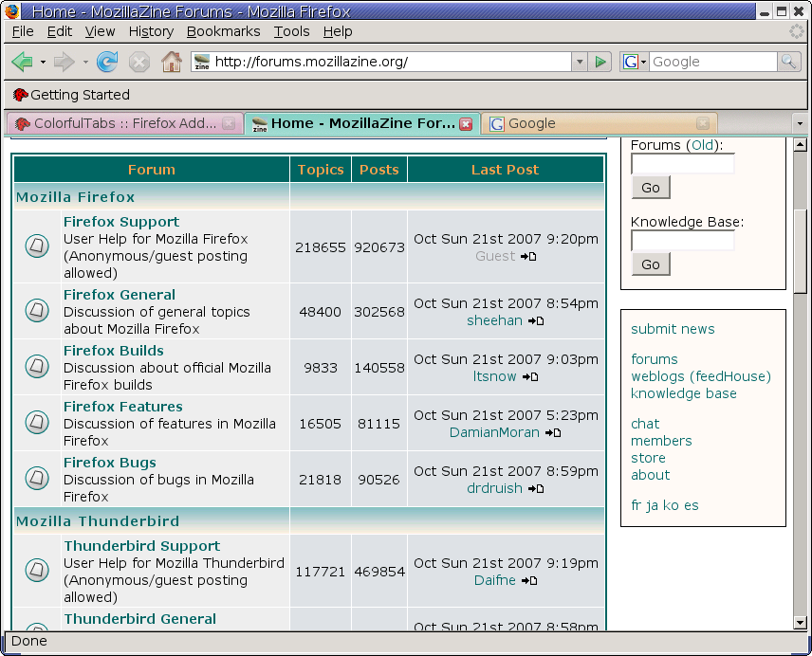
Task: Click the search magnifier icon
Action: coord(789,62)
